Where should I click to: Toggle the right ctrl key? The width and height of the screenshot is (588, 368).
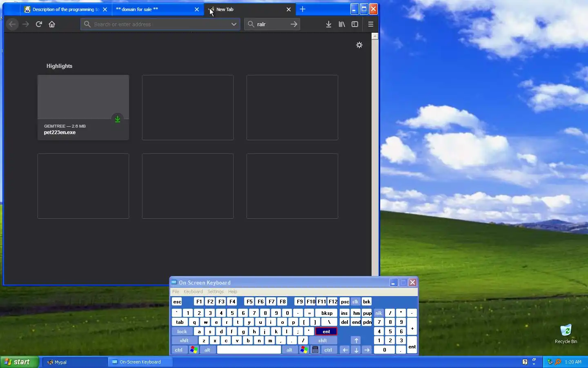328,350
